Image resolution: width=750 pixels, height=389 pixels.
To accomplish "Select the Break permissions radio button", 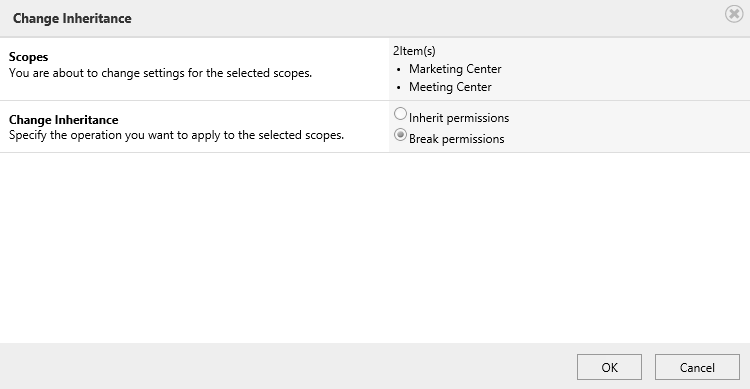I will [400, 135].
